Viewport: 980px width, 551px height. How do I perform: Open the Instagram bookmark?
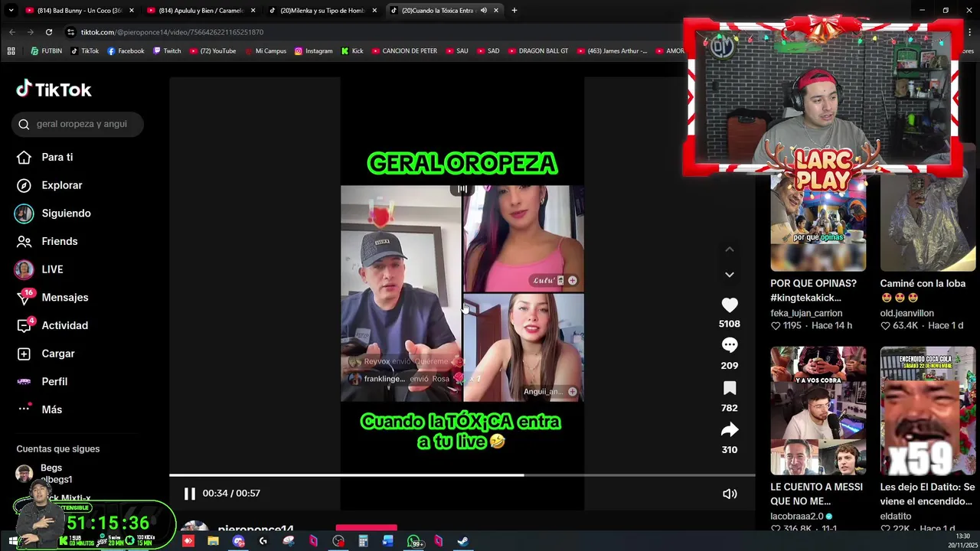[x=313, y=51]
